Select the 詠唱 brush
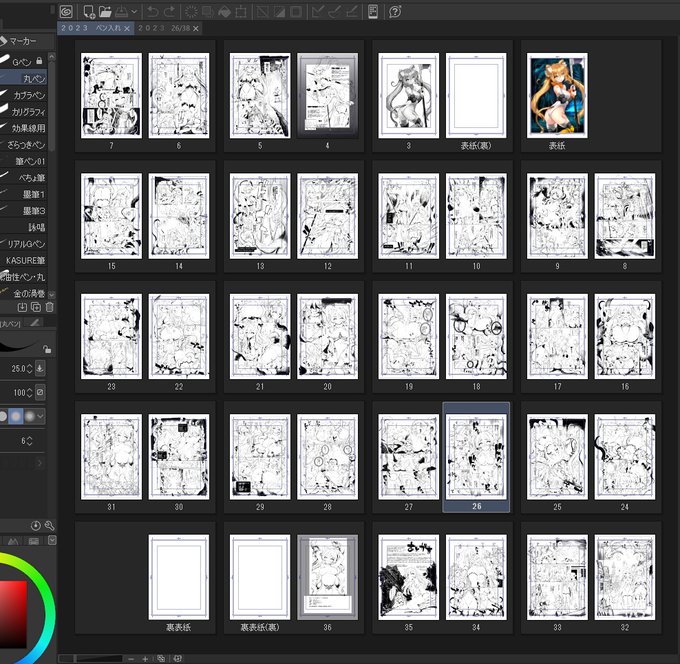This screenshot has width=680, height=664. click(23, 227)
